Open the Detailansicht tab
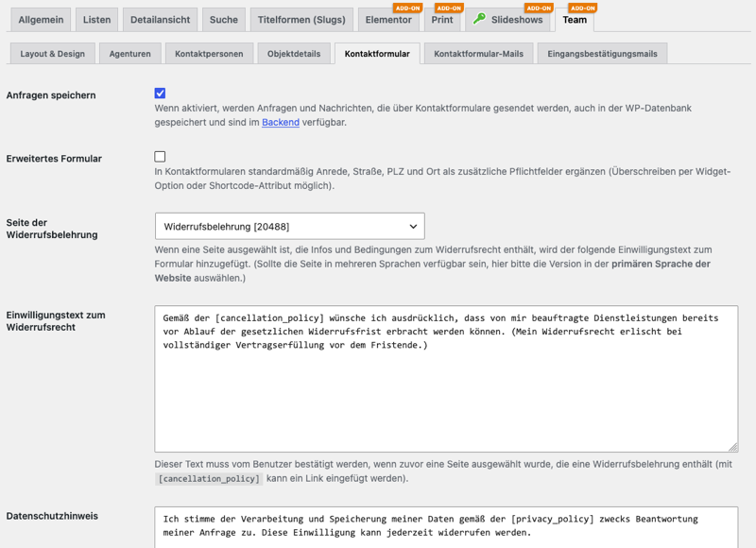The width and height of the screenshot is (756, 548). [x=160, y=20]
